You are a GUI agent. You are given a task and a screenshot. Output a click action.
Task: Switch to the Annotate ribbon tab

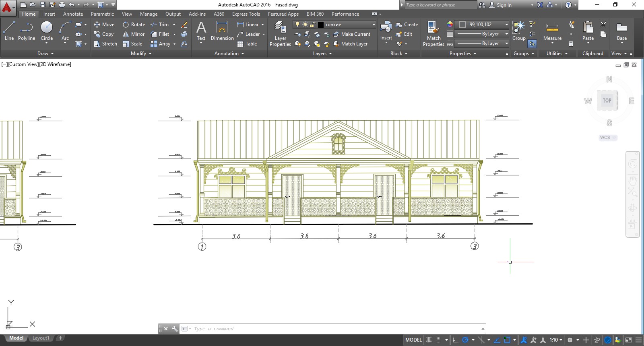coord(73,14)
